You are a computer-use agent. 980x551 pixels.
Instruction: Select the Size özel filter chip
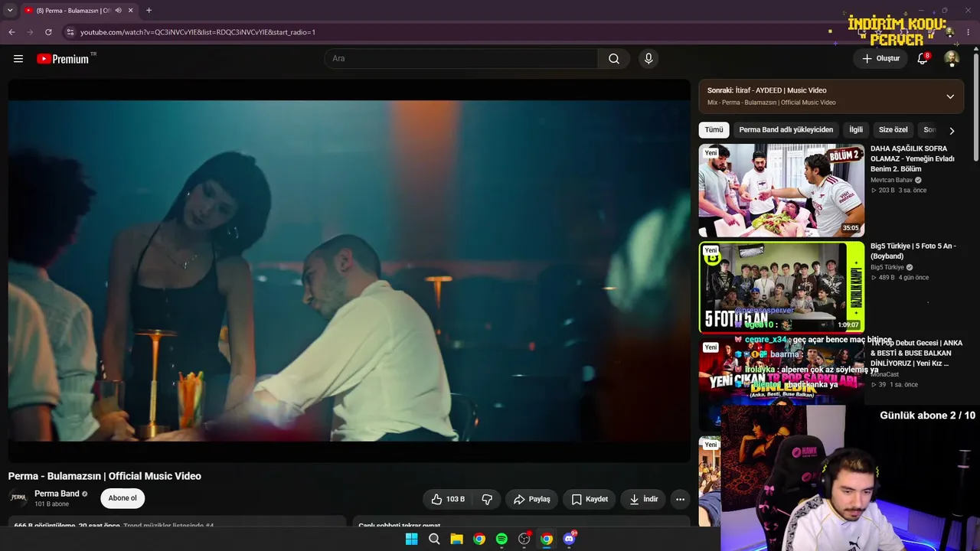pos(893,130)
